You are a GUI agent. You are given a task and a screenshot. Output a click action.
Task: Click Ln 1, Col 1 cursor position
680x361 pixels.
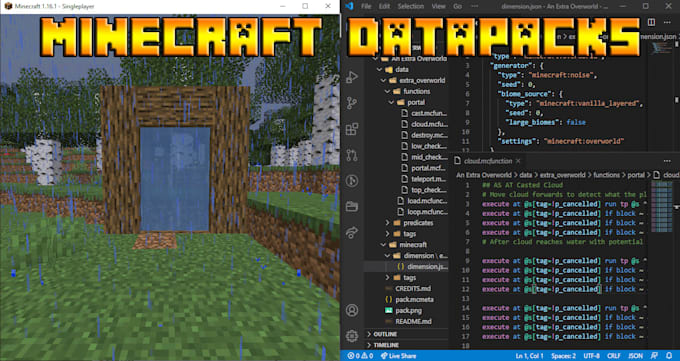(x=529, y=356)
